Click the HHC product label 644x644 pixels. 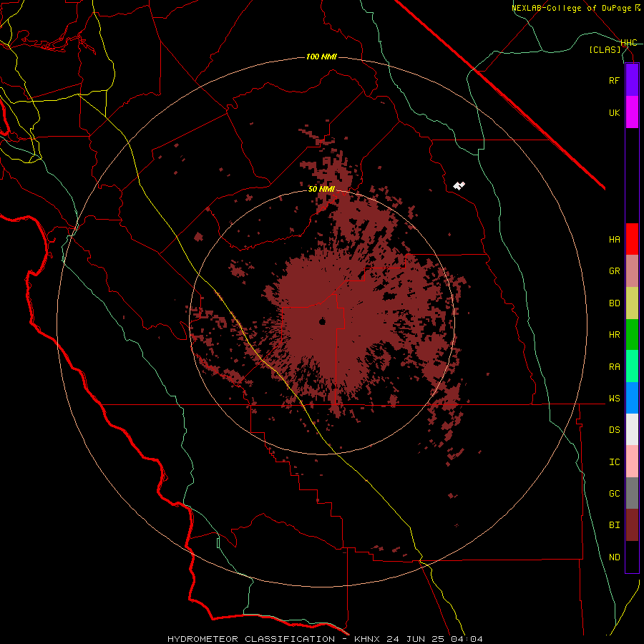click(629, 43)
